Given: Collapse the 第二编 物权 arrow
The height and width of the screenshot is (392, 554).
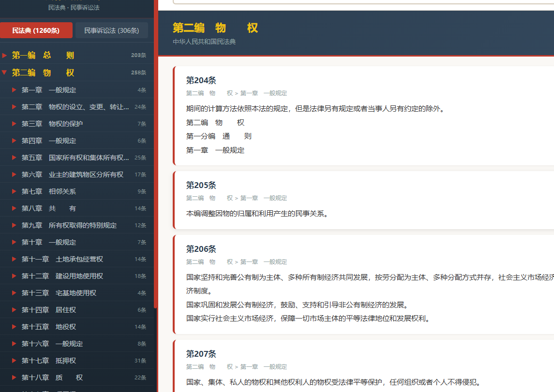Looking at the screenshot, I should [4, 73].
